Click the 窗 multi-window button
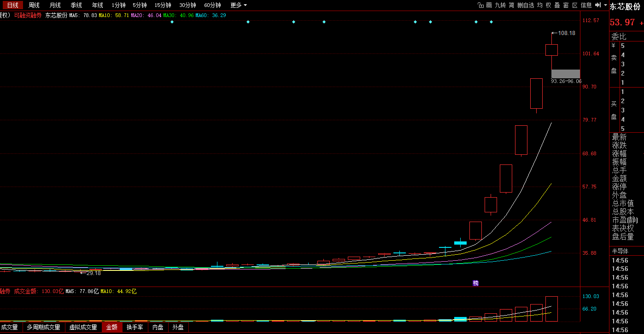Screen dimensions: 644x334 (x=566, y=5)
